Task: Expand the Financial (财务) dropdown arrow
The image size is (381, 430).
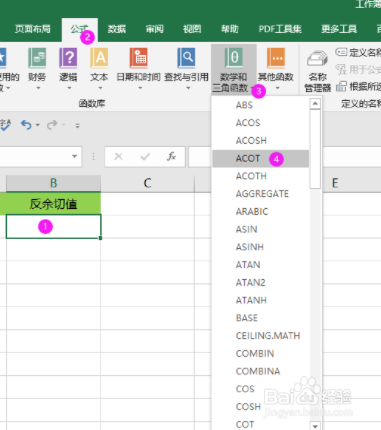Action: 38,88
